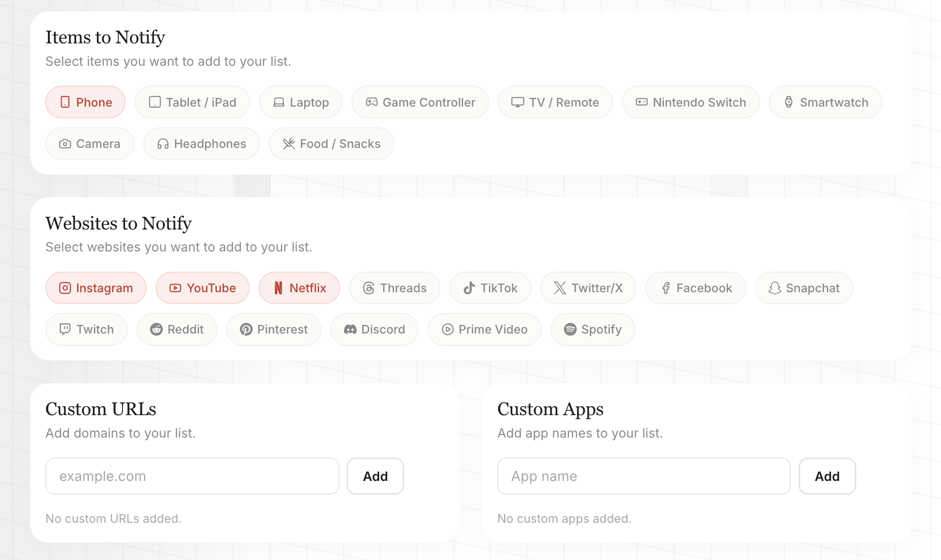Click the headphones icon in Headphones chip
This screenshot has width=941, height=560.
point(163,144)
